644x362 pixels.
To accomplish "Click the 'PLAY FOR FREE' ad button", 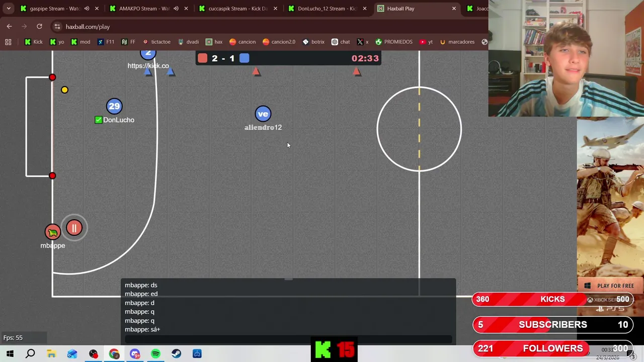I will click(x=610, y=286).
